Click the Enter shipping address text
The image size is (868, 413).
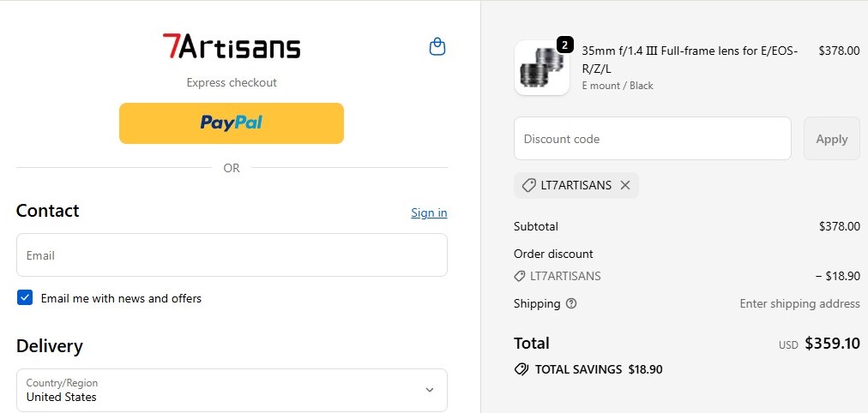[x=799, y=303]
